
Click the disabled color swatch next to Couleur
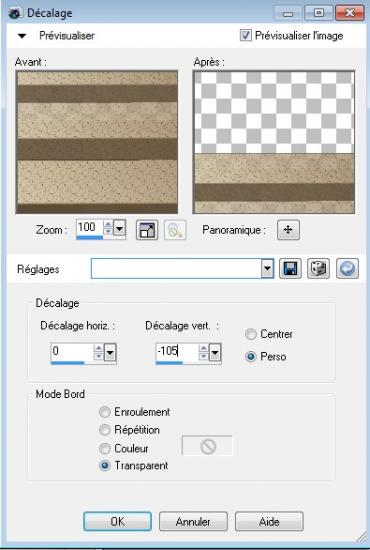[207, 446]
